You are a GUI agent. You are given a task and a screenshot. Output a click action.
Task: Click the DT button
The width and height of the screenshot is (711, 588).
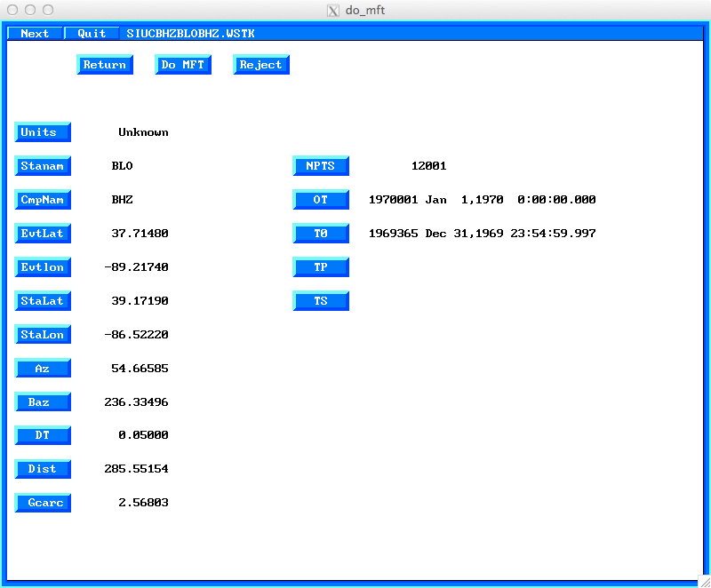coord(43,435)
